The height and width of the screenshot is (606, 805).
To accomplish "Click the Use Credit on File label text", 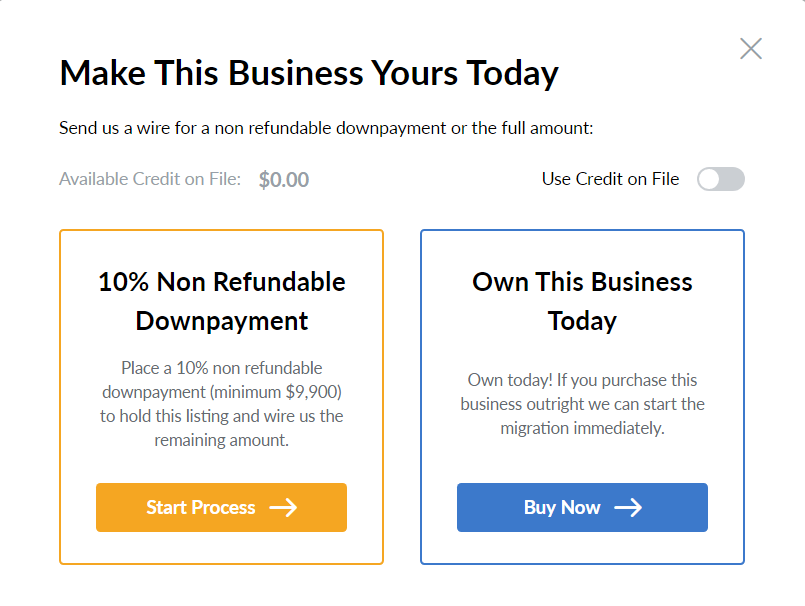I will tap(610, 179).
